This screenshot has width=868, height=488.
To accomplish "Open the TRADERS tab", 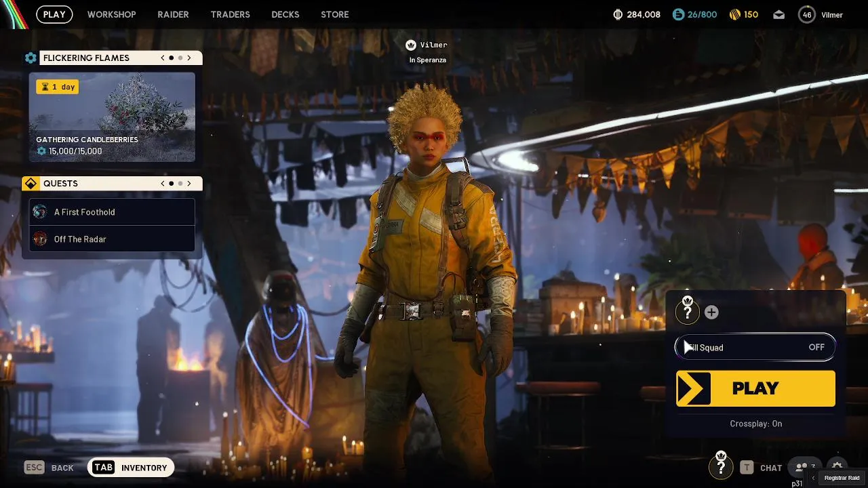I will pos(230,14).
